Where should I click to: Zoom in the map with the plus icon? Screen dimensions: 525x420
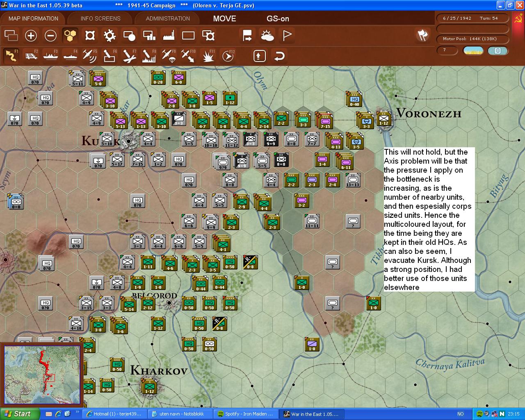(31, 36)
